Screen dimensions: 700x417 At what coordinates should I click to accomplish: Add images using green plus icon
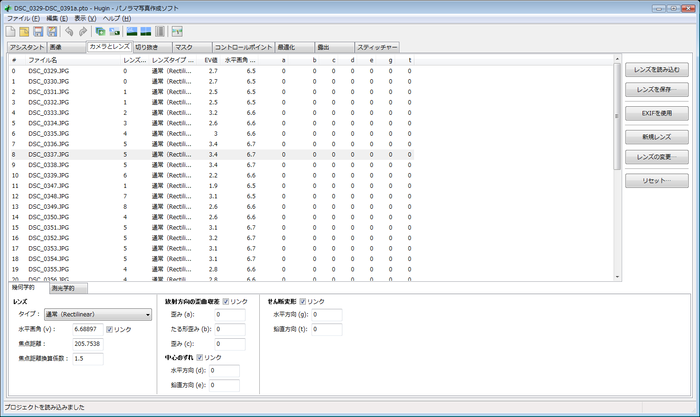[x=100, y=31]
